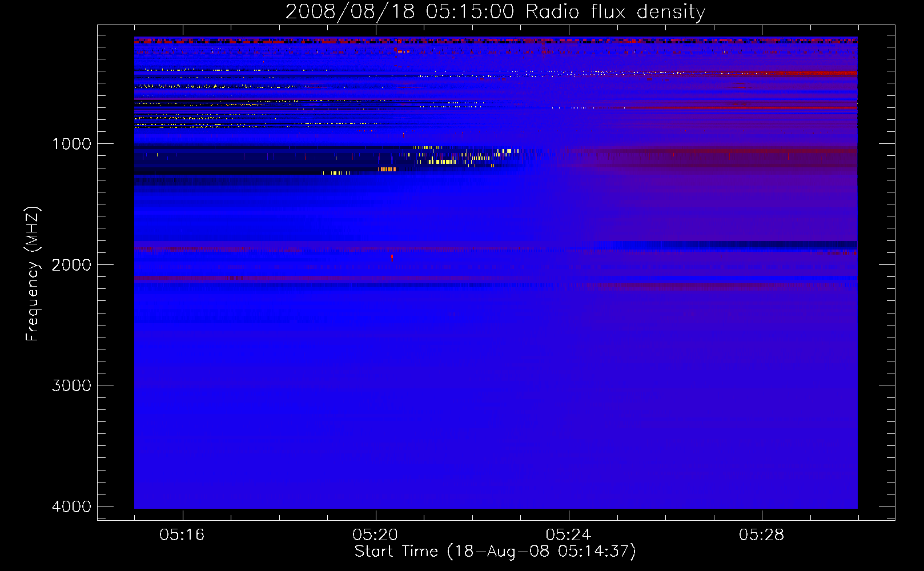Click the 4000 frequency tick label

(x=71, y=506)
